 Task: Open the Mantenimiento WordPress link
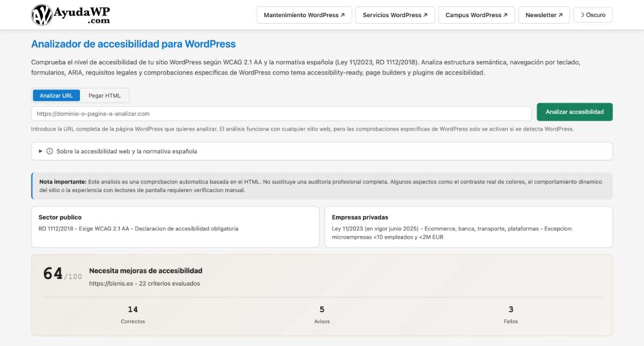click(304, 15)
